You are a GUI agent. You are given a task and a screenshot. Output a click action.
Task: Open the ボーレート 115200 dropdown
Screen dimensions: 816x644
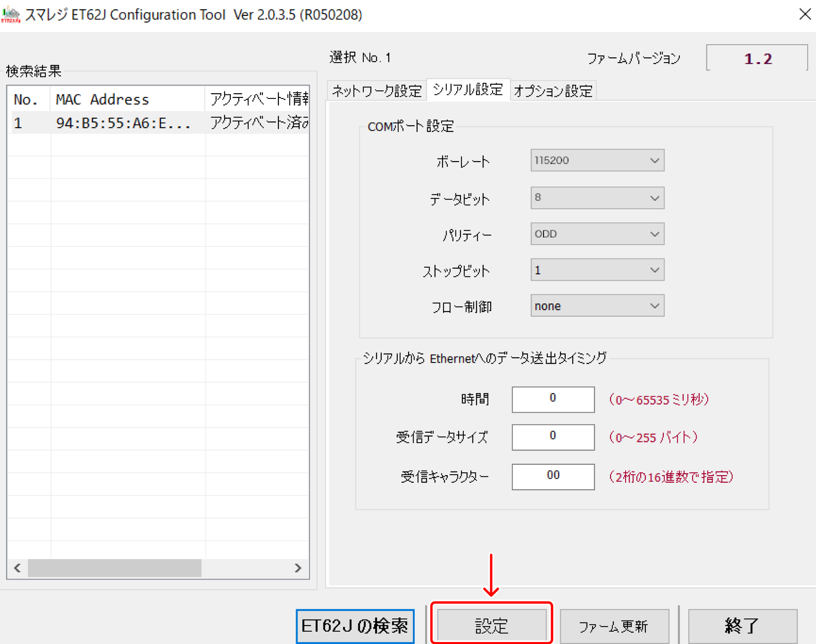point(597,160)
